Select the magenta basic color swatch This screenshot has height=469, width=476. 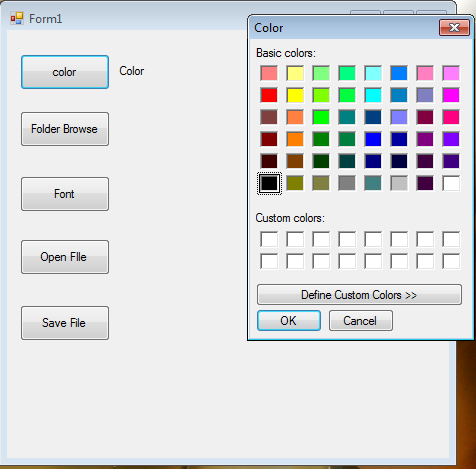[x=451, y=95]
